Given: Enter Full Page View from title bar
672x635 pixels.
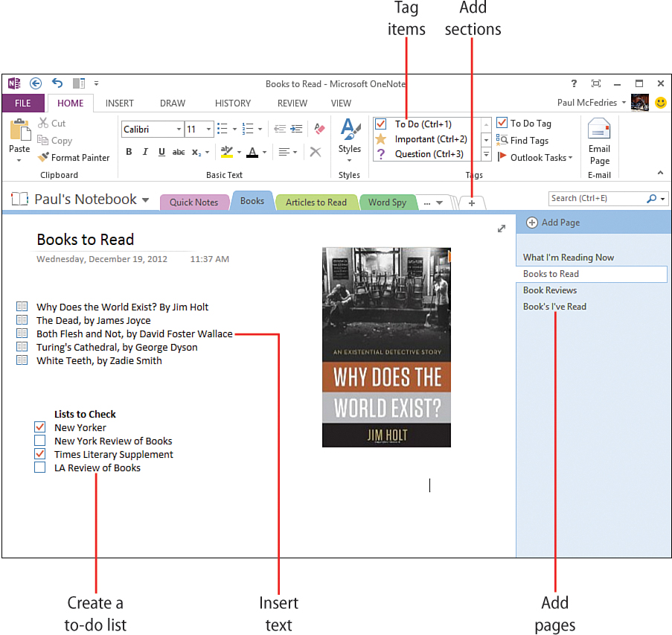Looking at the screenshot, I should [595, 83].
